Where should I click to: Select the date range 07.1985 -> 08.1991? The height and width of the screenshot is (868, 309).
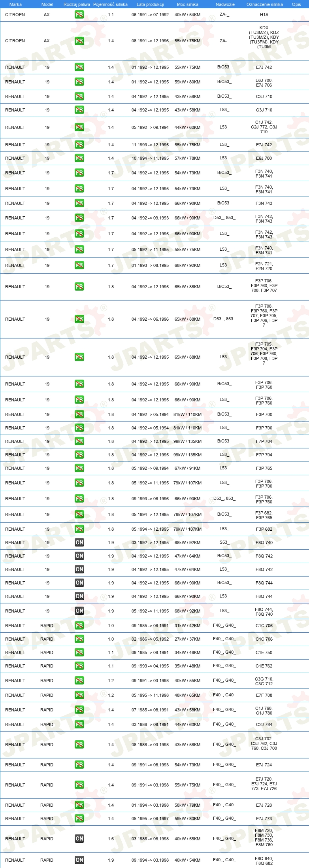click(150, 710)
